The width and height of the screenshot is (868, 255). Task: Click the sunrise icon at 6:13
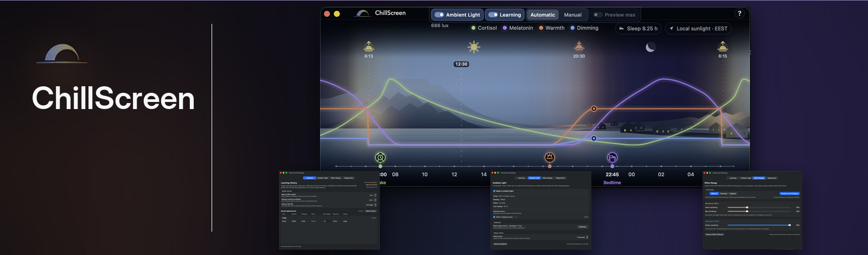tap(369, 46)
